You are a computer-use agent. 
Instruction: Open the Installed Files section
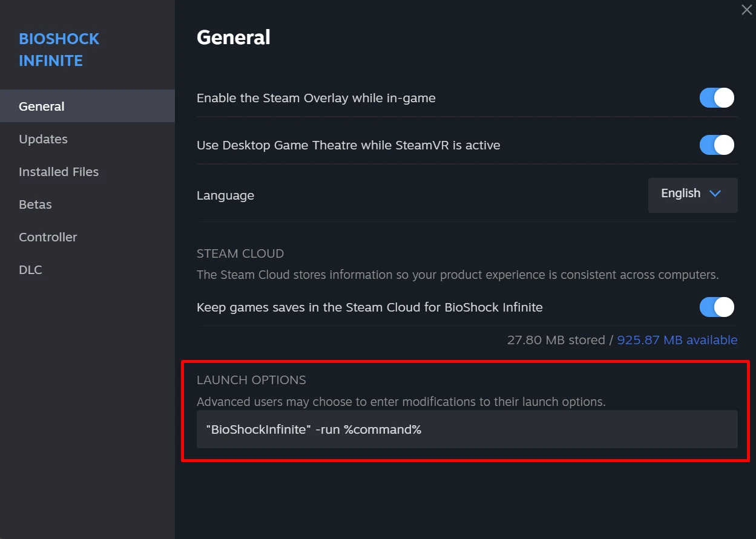tap(59, 172)
